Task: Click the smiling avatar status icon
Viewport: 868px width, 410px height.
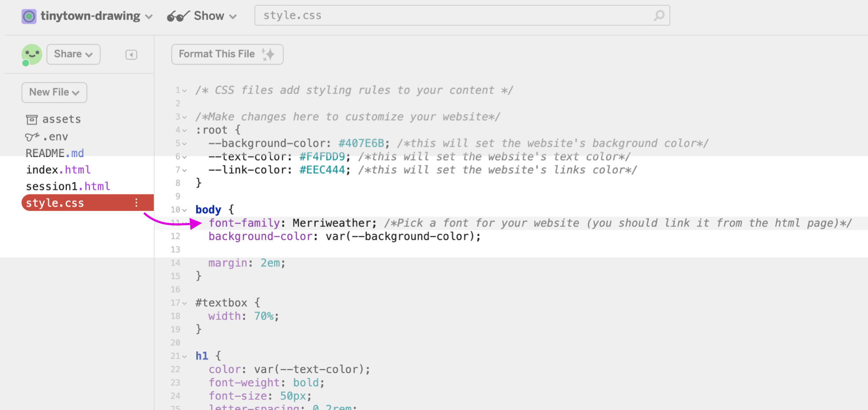Action: pyautogui.click(x=31, y=54)
